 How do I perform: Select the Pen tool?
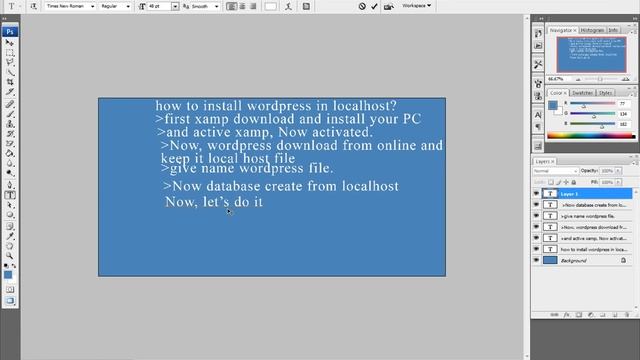10,185
